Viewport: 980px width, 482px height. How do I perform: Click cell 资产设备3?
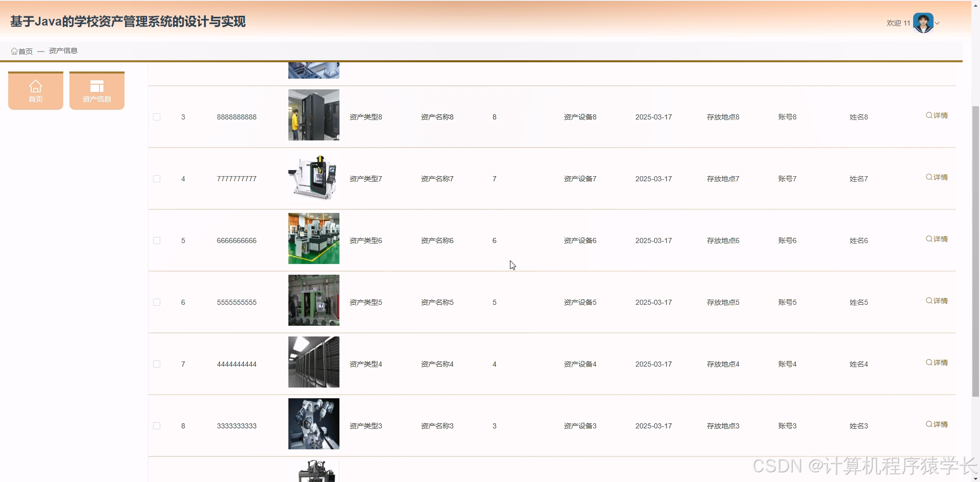[x=580, y=426]
